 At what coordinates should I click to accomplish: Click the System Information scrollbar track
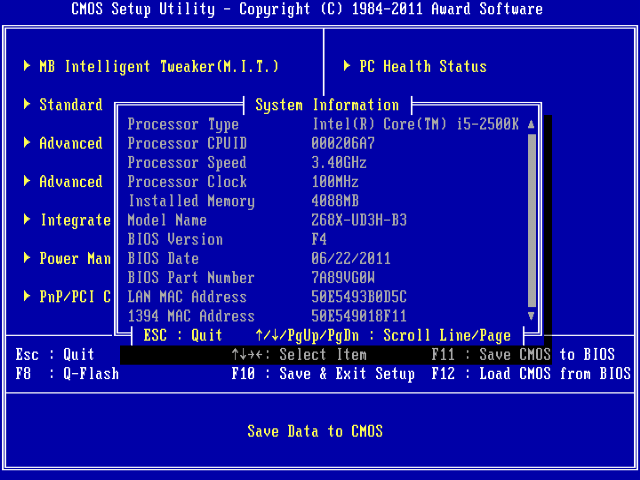(x=531, y=220)
